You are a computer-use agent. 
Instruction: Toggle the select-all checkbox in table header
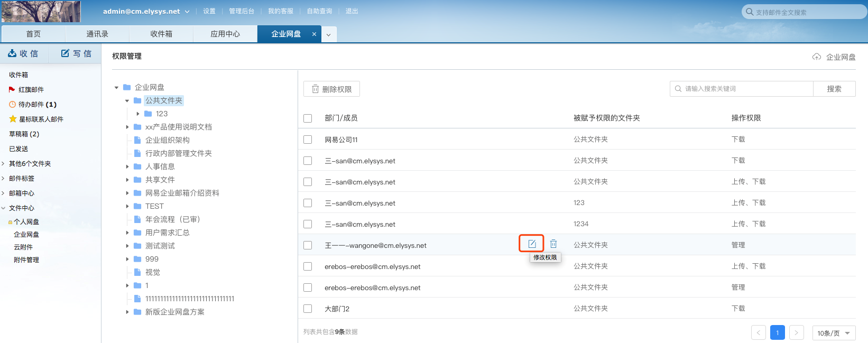coord(308,118)
